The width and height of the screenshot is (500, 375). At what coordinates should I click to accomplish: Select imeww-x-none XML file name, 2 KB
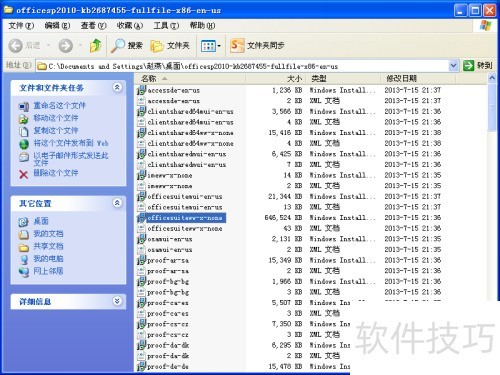pos(170,186)
